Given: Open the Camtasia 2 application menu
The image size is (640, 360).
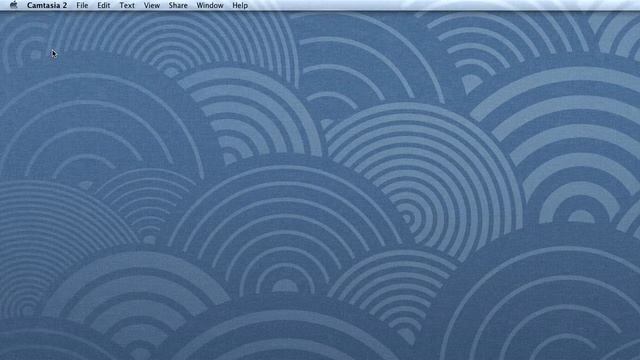Looking at the screenshot, I should [47, 5].
